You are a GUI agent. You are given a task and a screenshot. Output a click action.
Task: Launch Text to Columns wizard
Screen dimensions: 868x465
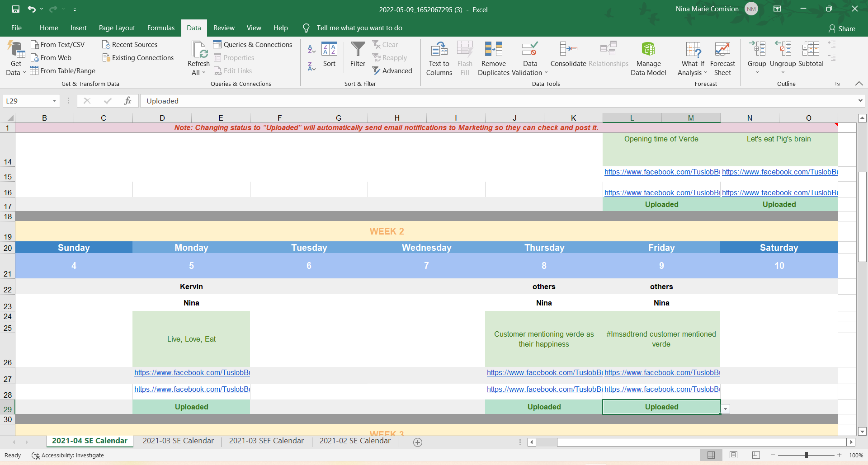click(439, 58)
